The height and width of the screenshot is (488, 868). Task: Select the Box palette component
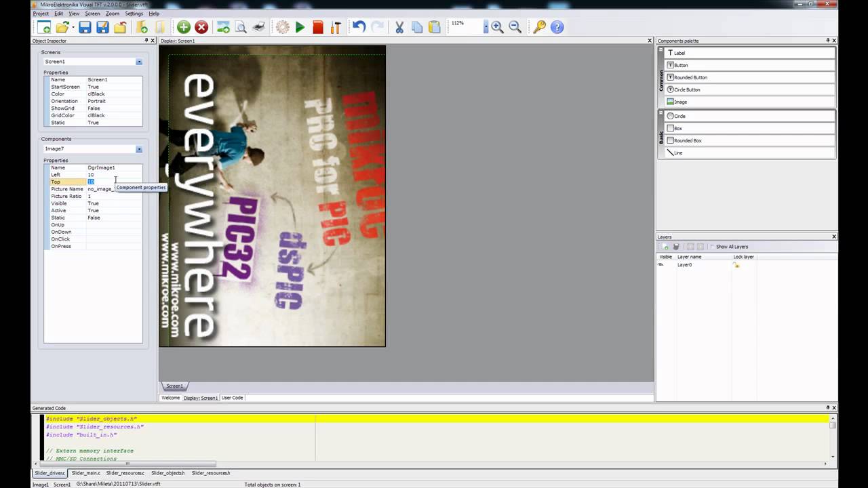point(750,128)
